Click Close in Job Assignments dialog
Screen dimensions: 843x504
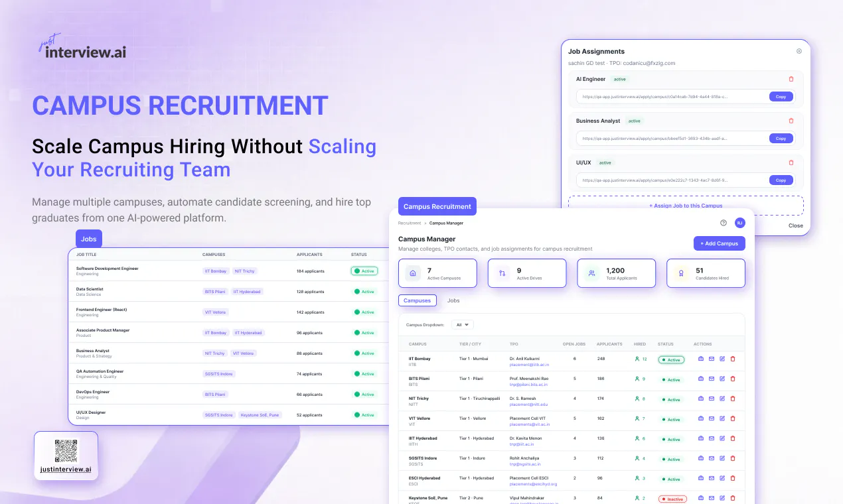796,225
